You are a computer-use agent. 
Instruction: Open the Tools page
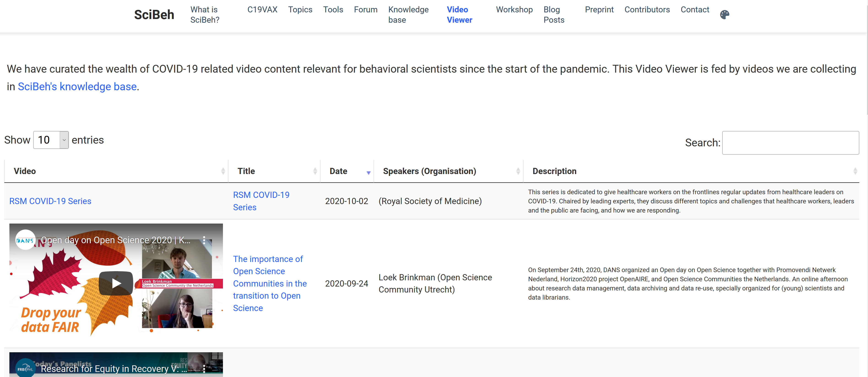(x=333, y=10)
